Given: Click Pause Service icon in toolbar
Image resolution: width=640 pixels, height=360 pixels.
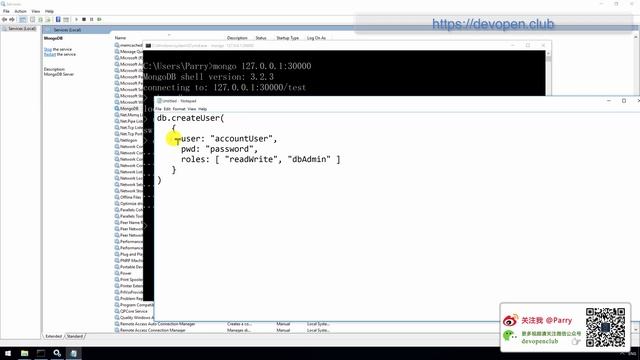Looking at the screenshot, I should click(91, 20).
